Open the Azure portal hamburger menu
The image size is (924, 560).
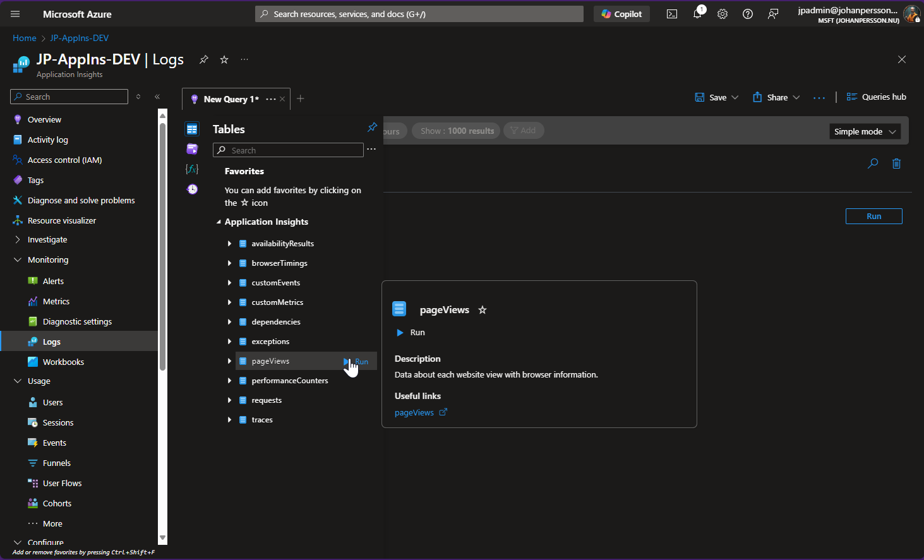pos(15,14)
